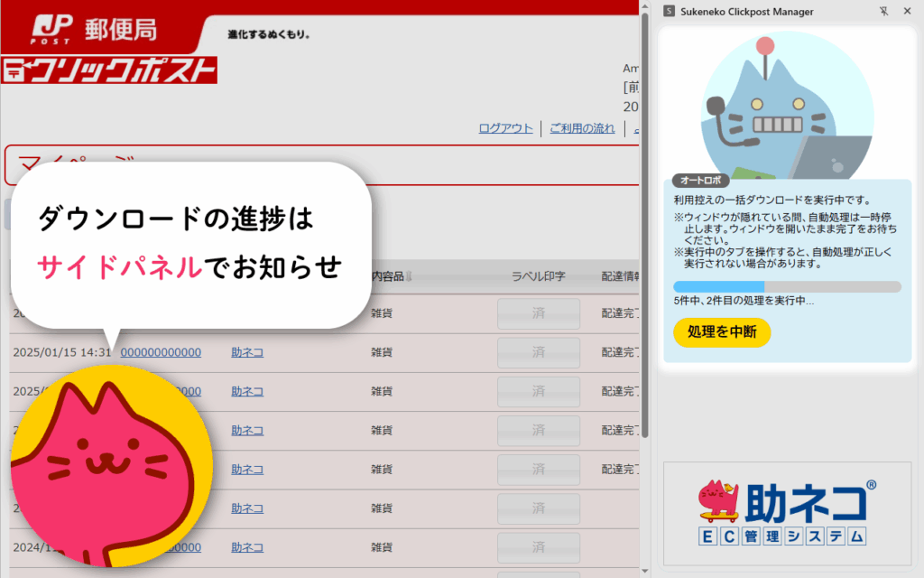The height and width of the screenshot is (578, 924).
Task: Click the 雑貨 cell in the 2025/01/15 14:31 row
Action: pyautogui.click(x=382, y=352)
